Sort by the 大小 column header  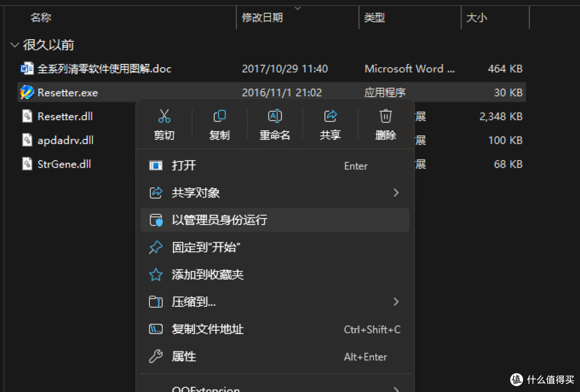tap(476, 17)
